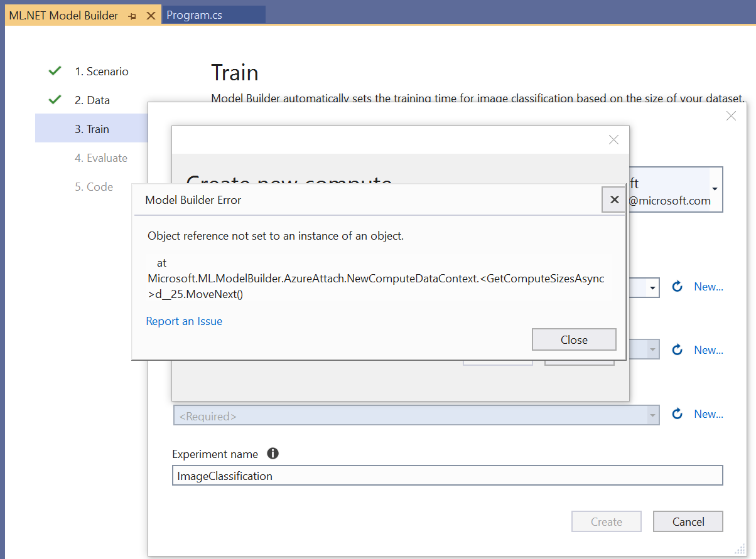The image size is (756, 559).
Task: Click the Create button
Action: tap(606, 521)
